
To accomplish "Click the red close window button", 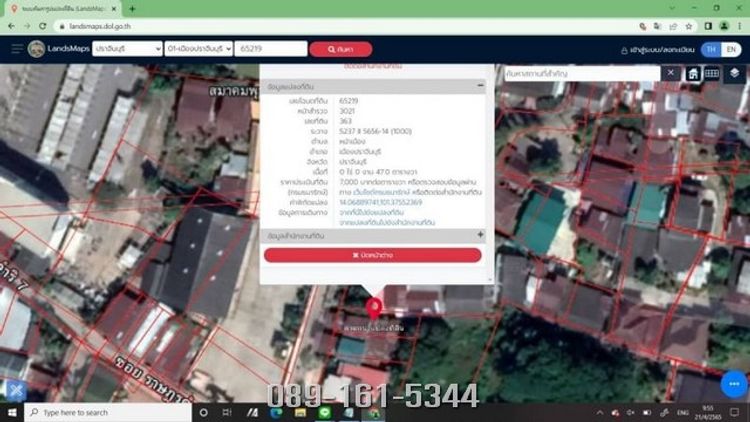I will [x=373, y=255].
